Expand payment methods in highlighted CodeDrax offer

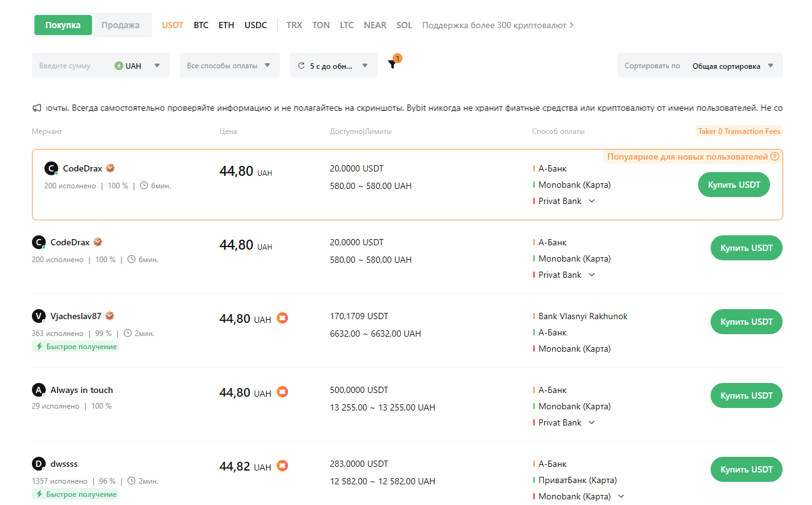click(592, 201)
